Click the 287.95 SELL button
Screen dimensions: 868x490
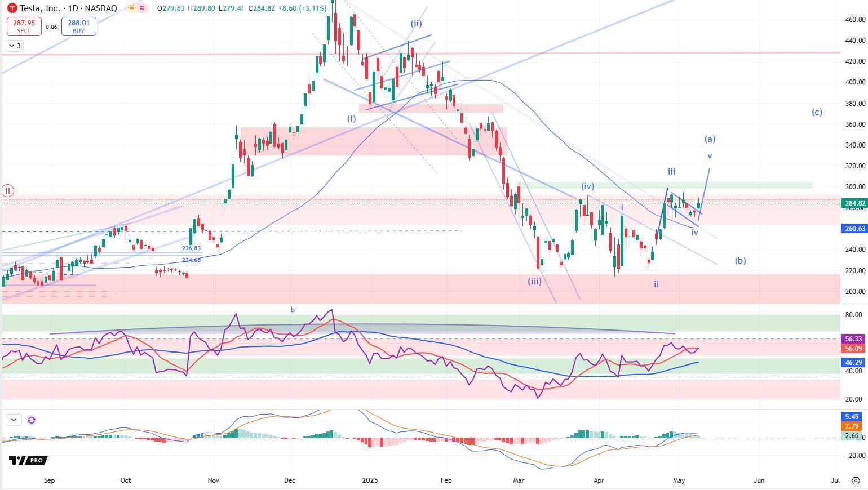pyautogui.click(x=24, y=26)
